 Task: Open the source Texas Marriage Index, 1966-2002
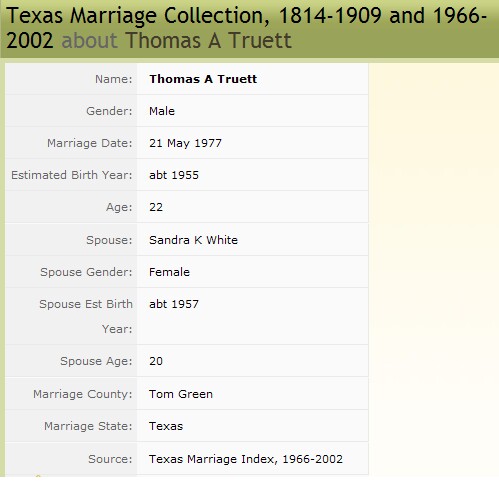(246, 459)
